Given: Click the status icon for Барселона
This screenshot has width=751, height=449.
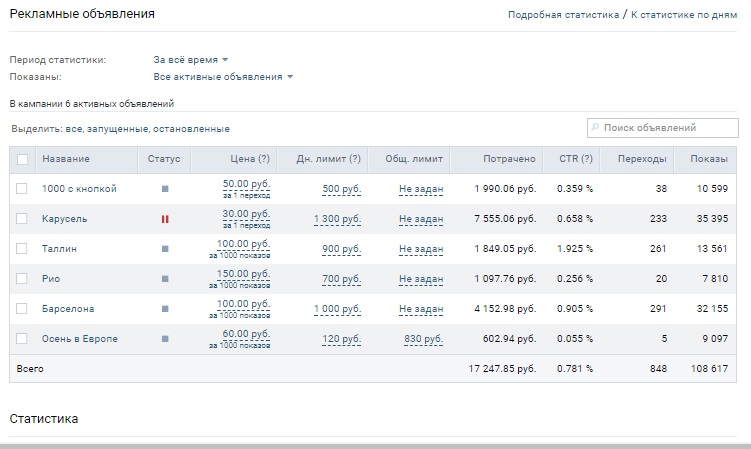Looking at the screenshot, I should coord(164,309).
